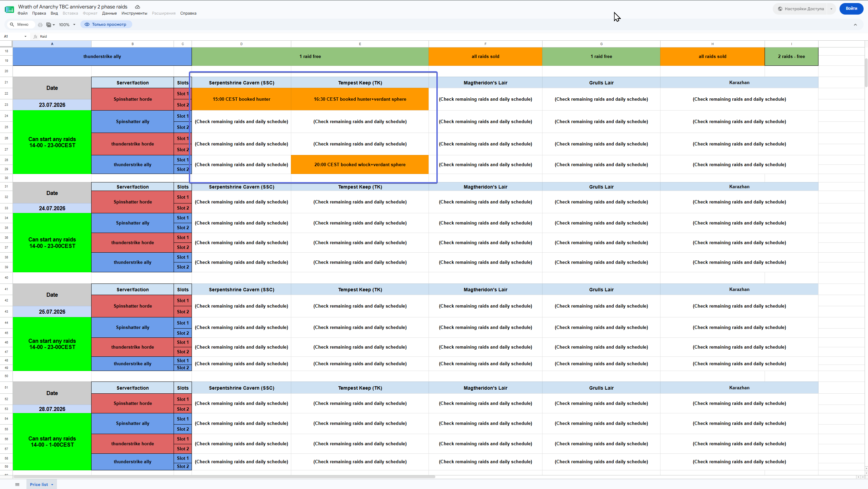
Task: Click the globe icon in share settings
Action: pyautogui.click(x=780, y=9)
